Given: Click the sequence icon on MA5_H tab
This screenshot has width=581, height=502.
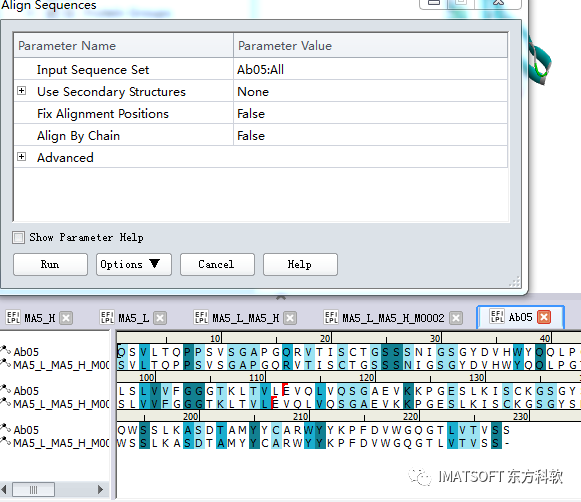Looking at the screenshot, I should click(x=13, y=318).
